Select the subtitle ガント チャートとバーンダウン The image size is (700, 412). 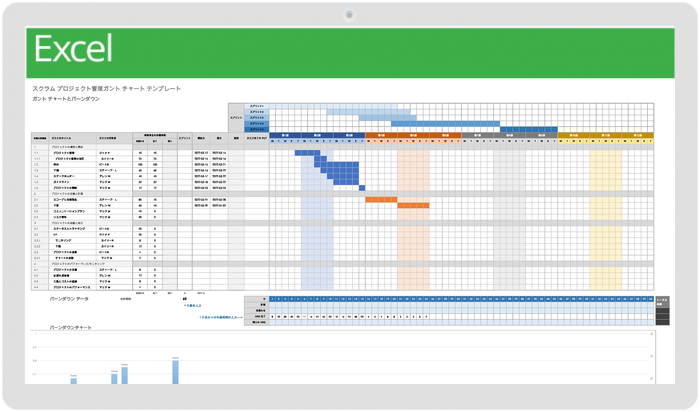point(66,99)
